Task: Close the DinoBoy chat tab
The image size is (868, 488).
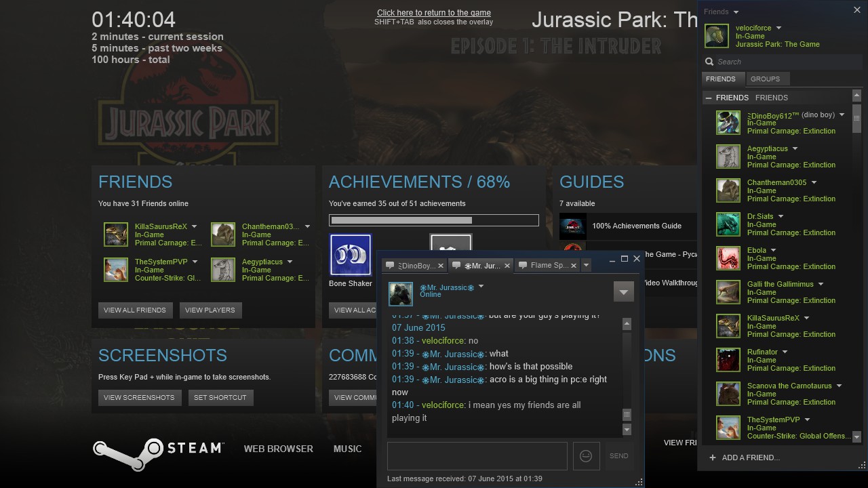Action: [441, 266]
